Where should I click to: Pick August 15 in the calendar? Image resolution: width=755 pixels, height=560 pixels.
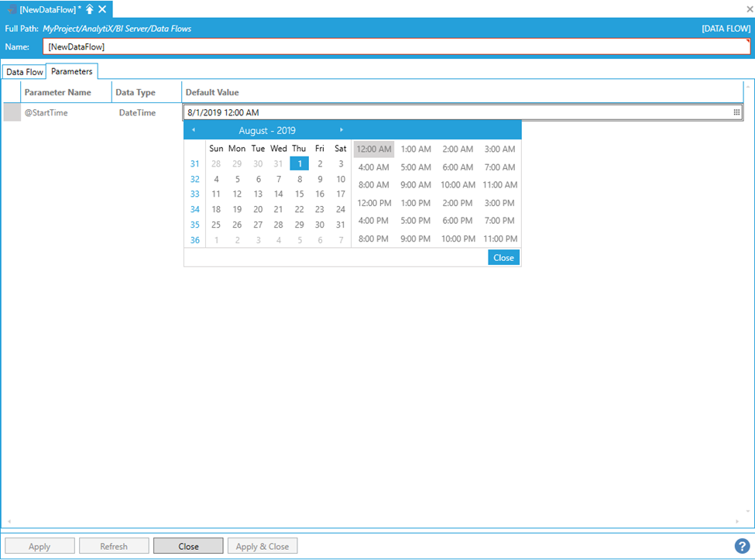299,194
